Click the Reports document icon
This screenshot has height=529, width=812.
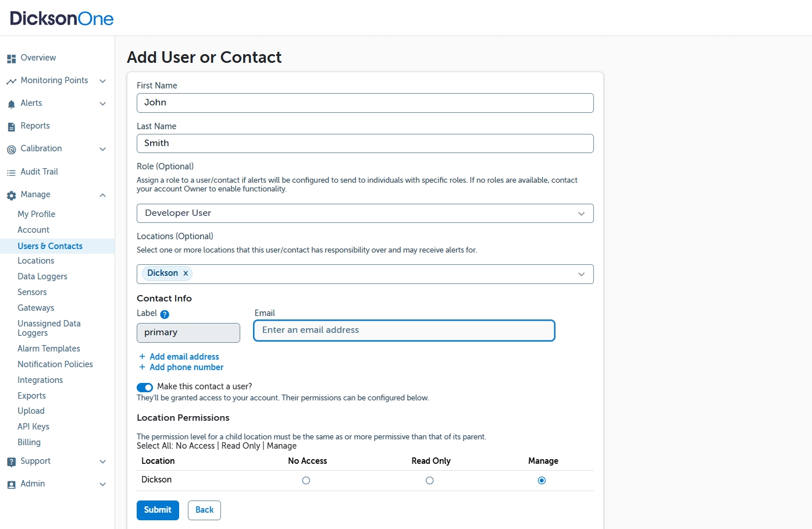click(11, 127)
